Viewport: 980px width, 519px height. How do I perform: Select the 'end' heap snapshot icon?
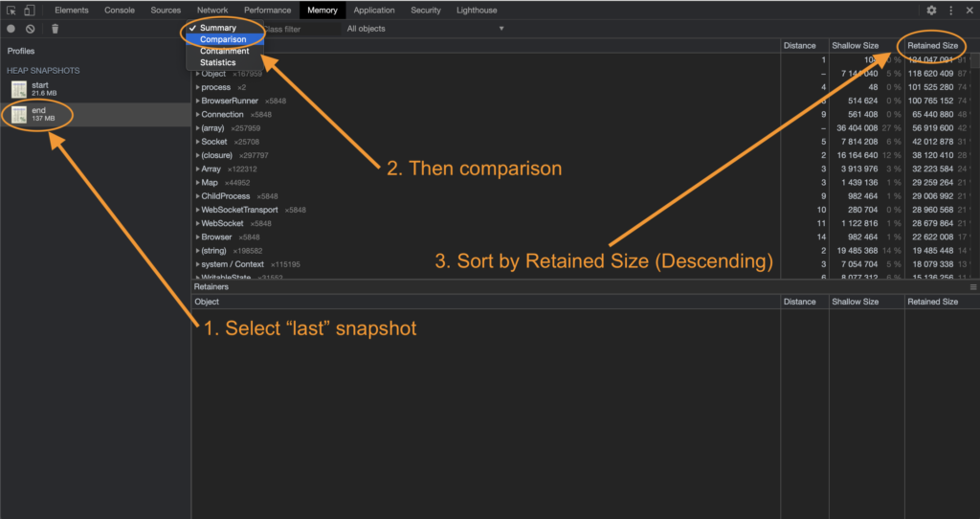click(x=19, y=115)
